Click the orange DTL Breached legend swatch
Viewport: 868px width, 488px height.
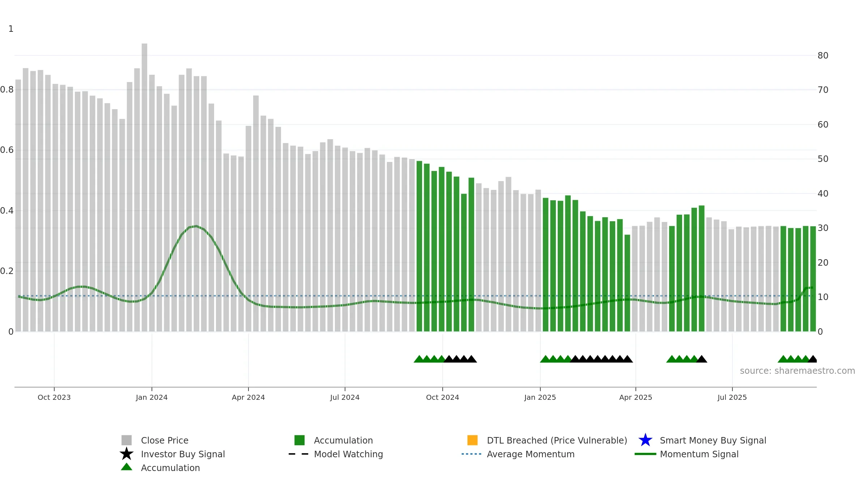(x=472, y=440)
